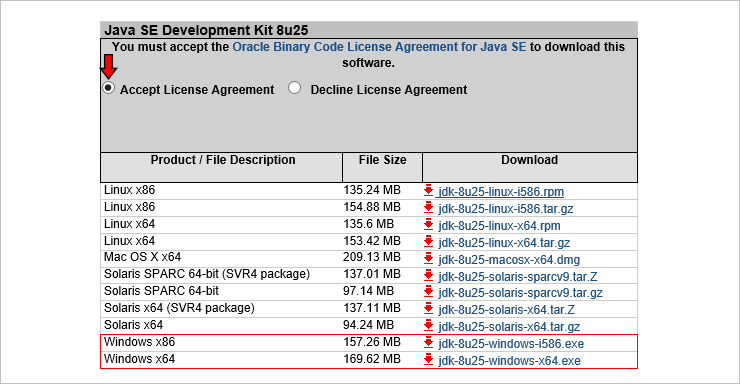Click the 209.13 MB file size

(372, 257)
